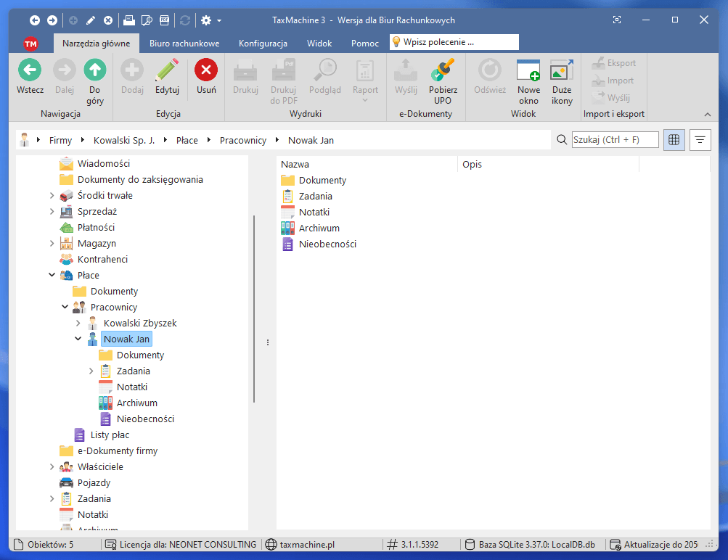The width and height of the screenshot is (728, 560).
Task: Switch to large icons with Duże ikony
Action: click(x=562, y=70)
